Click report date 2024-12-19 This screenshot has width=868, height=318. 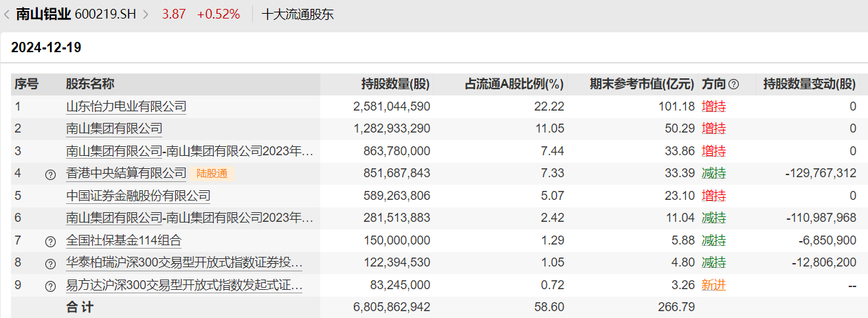(46, 48)
